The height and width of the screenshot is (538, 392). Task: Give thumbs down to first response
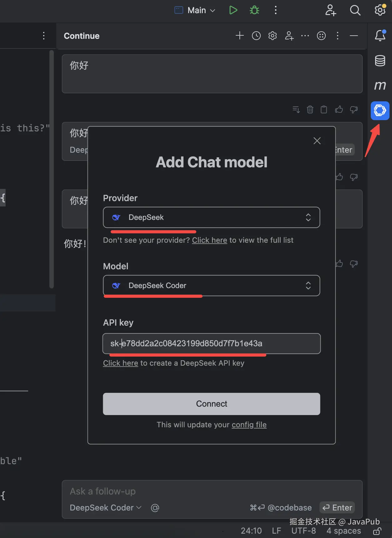tap(354, 109)
